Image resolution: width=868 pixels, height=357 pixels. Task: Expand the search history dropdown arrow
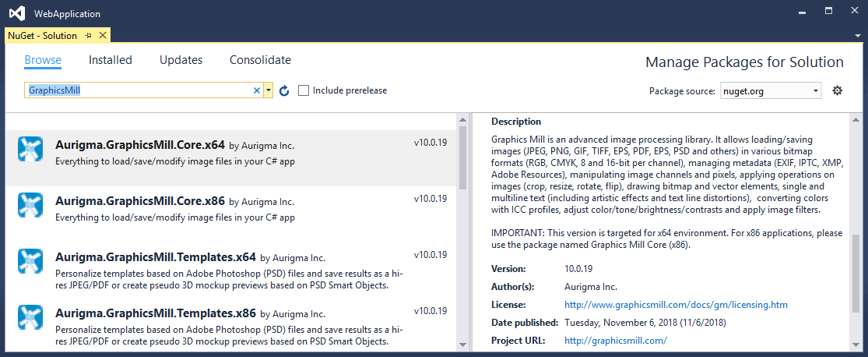pyautogui.click(x=268, y=90)
